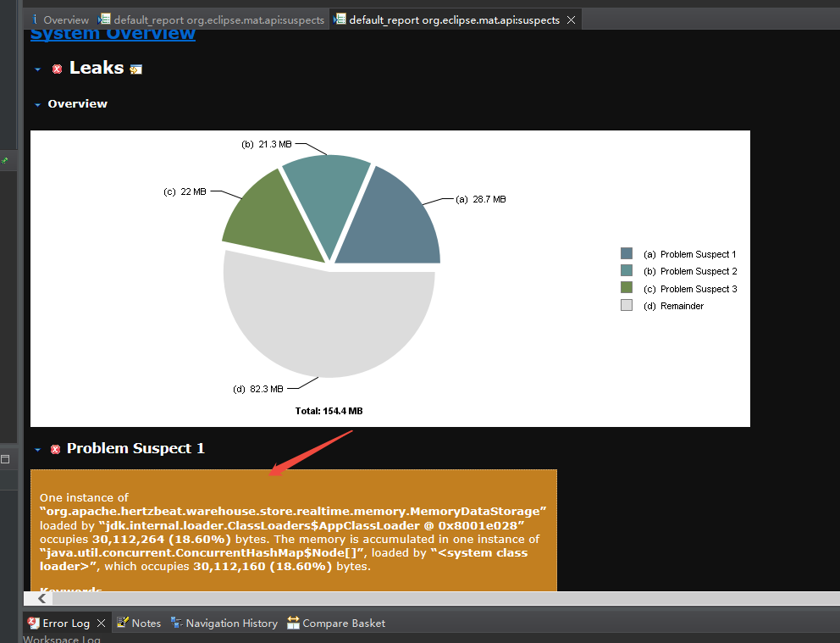
Task: Open the System Overview link
Action: [x=113, y=34]
